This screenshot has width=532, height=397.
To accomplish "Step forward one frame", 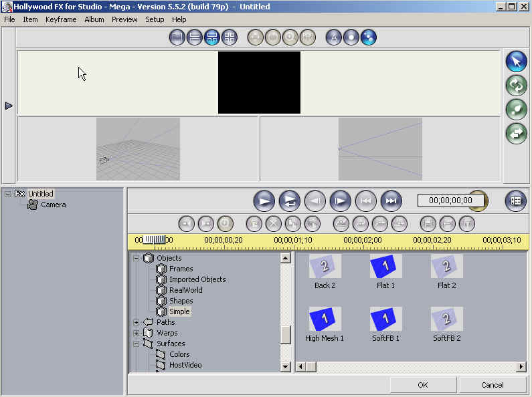I will click(x=341, y=201).
